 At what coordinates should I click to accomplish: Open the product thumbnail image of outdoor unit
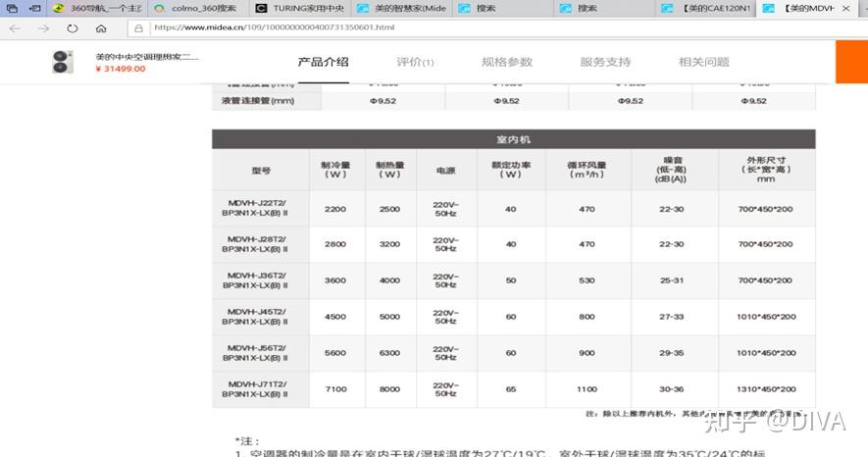[x=63, y=62]
